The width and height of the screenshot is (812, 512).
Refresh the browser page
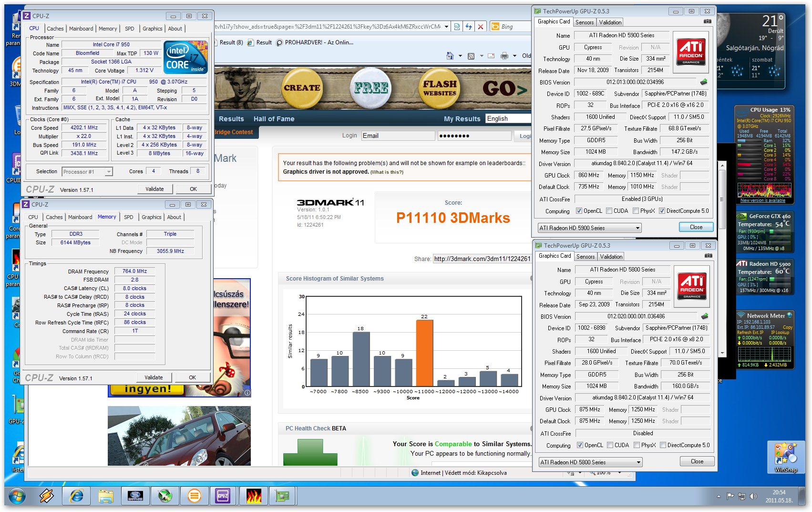pyautogui.click(x=469, y=27)
